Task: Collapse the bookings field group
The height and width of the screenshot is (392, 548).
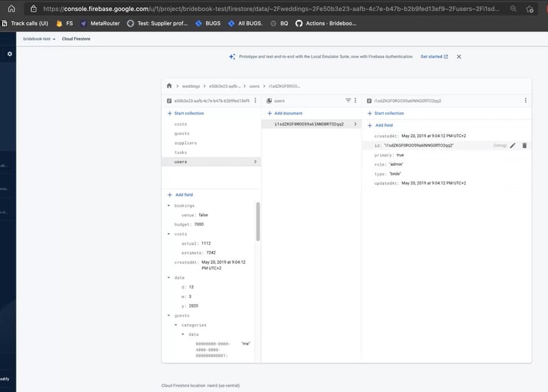Action: click(169, 206)
